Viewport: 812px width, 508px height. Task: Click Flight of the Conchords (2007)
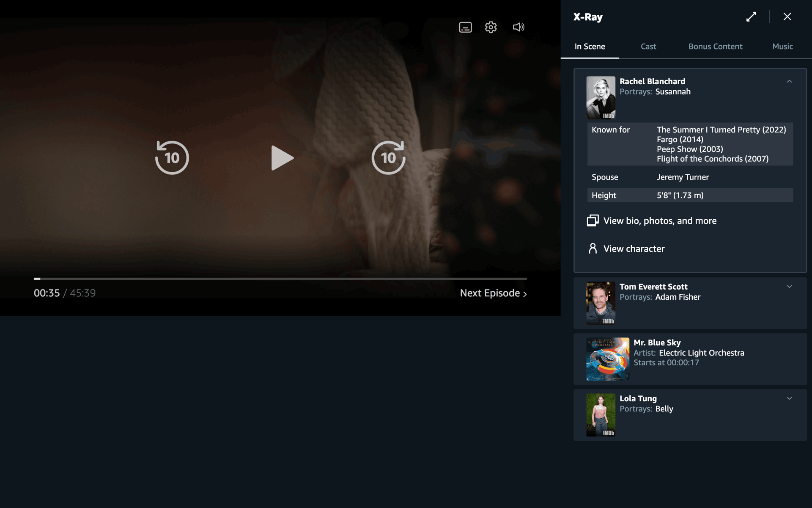tap(713, 159)
